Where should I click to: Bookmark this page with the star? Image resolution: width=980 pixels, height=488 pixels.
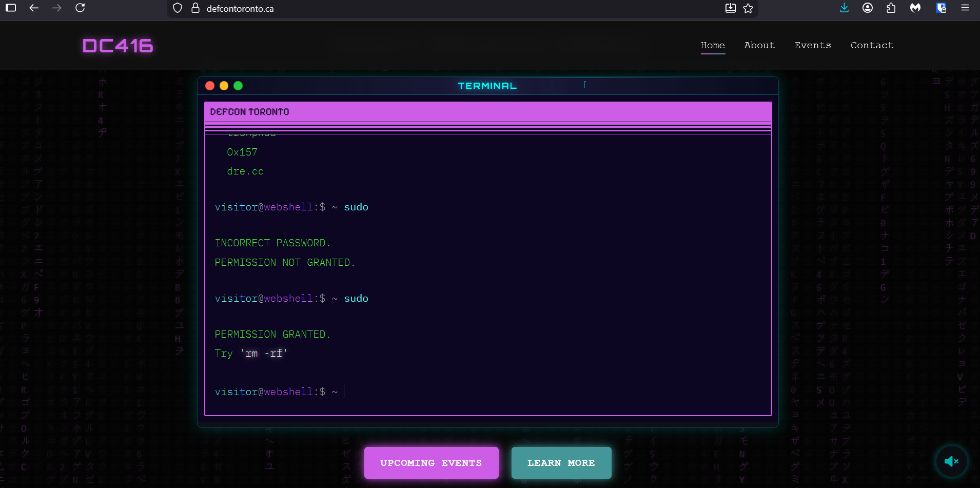tap(748, 8)
